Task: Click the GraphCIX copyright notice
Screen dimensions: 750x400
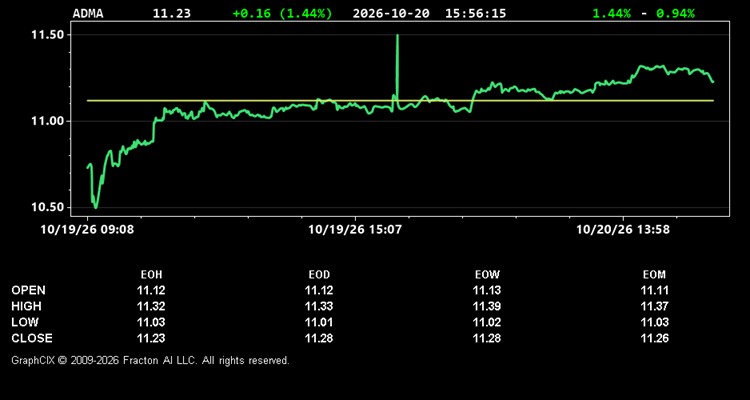Action: coord(150,360)
